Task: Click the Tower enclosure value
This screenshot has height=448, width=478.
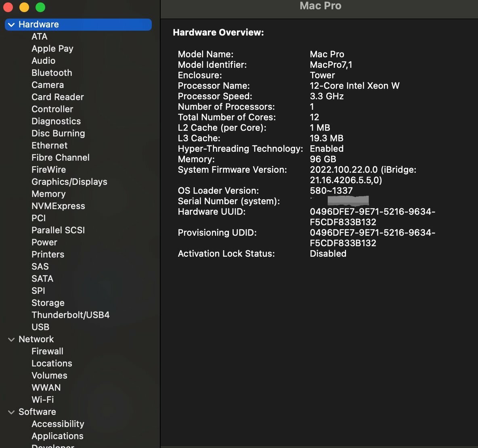Action: [322, 75]
